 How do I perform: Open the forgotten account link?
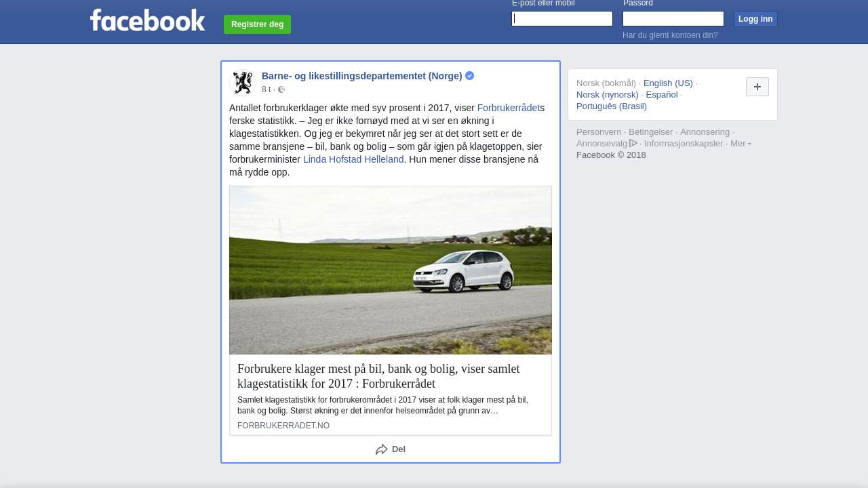[x=670, y=35]
